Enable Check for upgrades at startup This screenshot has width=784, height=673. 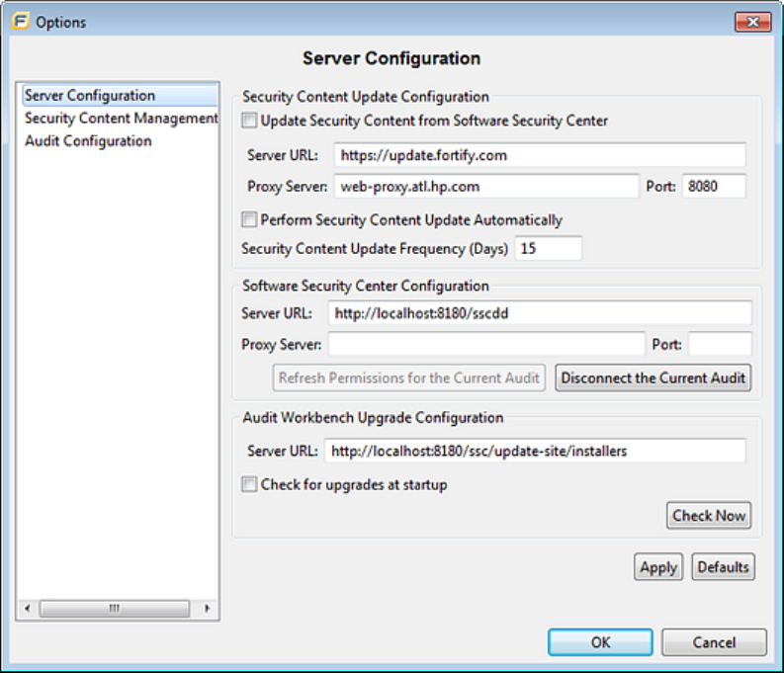point(250,485)
